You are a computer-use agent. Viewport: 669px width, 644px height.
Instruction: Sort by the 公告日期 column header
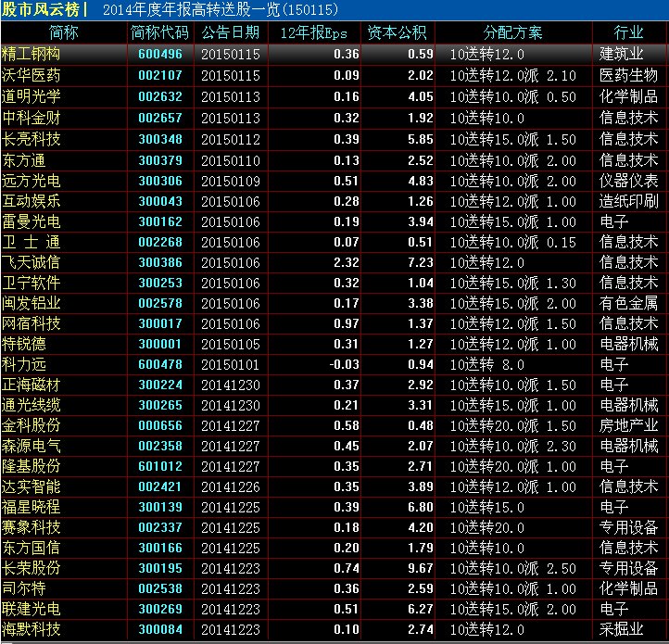231,32
